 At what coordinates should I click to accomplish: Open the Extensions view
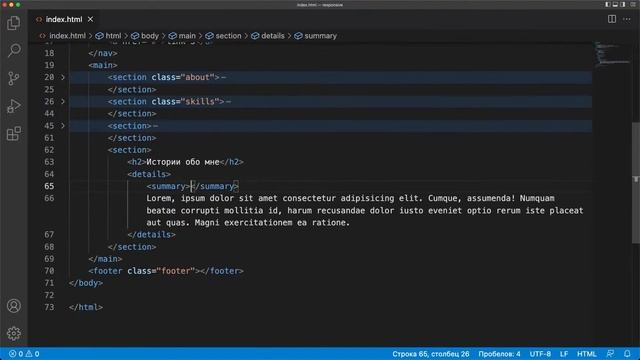pos(13,133)
